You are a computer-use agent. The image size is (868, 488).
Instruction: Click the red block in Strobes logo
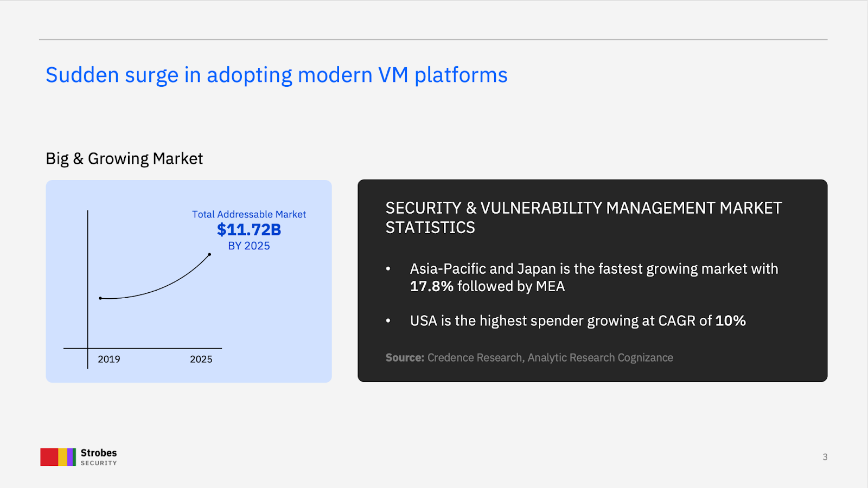click(49, 457)
